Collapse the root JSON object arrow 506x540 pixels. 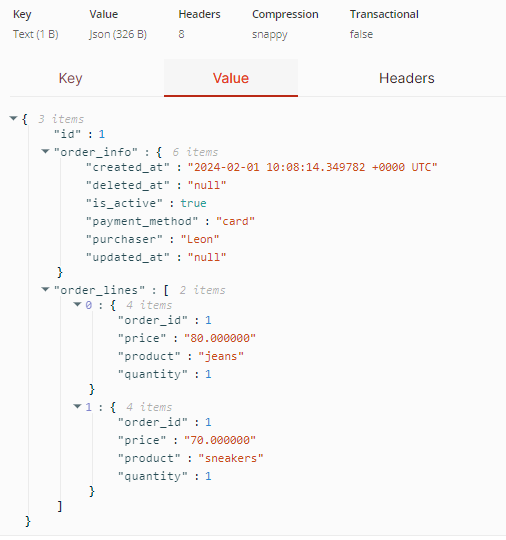(x=13, y=118)
